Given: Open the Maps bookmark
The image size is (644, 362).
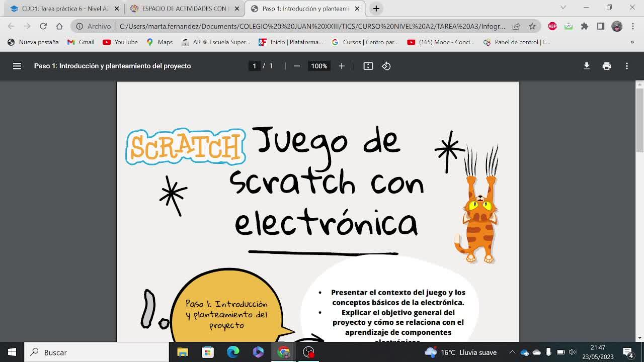Looking at the screenshot, I should coord(159,42).
